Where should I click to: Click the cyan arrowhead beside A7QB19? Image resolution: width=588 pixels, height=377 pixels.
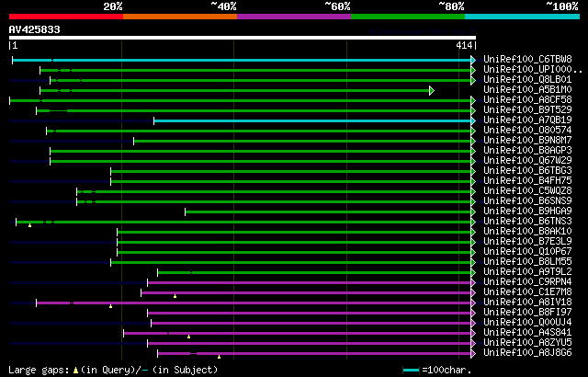pos(473,120)
